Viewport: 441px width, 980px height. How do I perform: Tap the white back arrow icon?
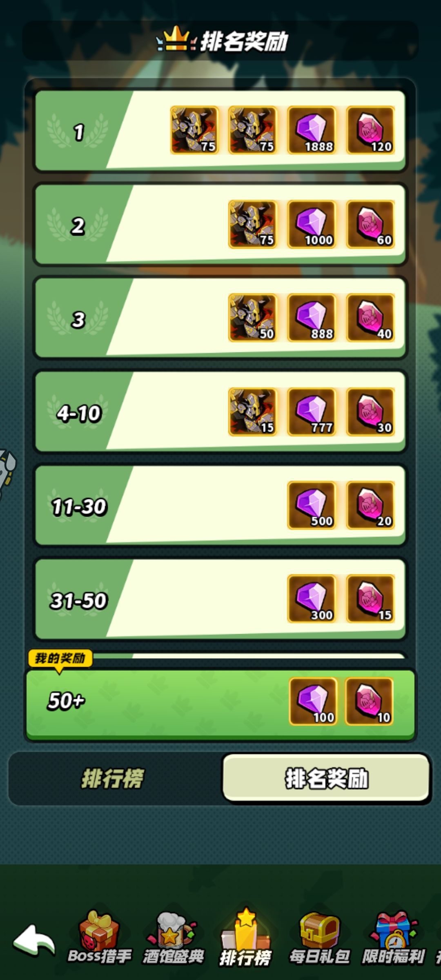[34, 940]
